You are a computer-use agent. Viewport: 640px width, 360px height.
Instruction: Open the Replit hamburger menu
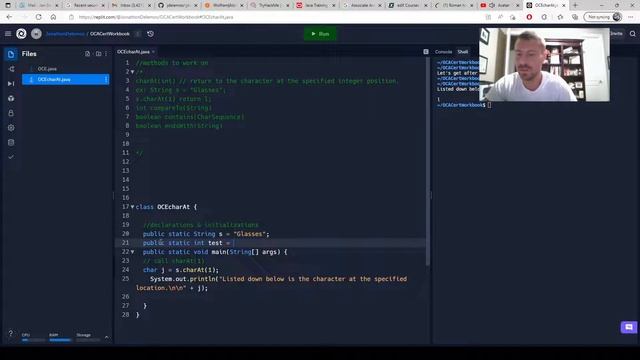point(8,34)
